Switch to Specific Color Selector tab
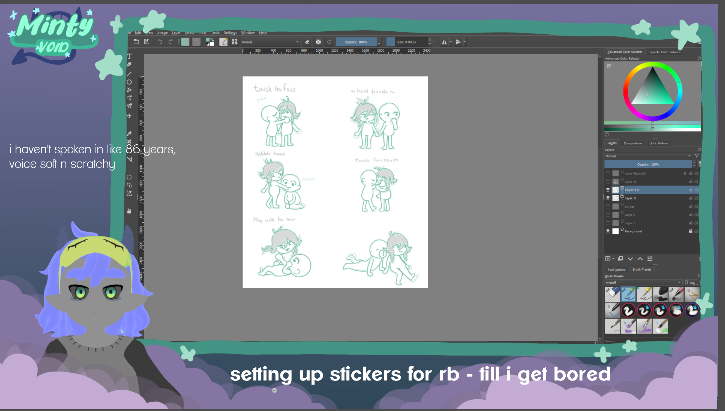Viewport: 725px width, 411px height. pyautogui.click(x=664, y=52)
